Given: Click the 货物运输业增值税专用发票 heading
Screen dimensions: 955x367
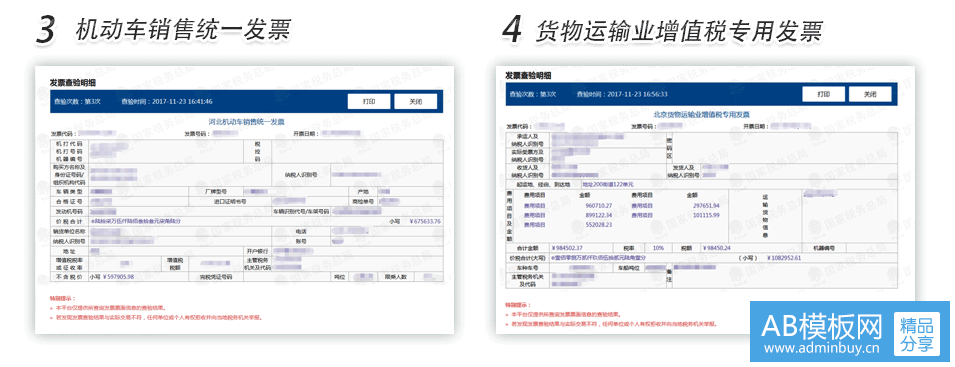Looking at the screenshot, I should pyautogui.click(x=680, y=30).
